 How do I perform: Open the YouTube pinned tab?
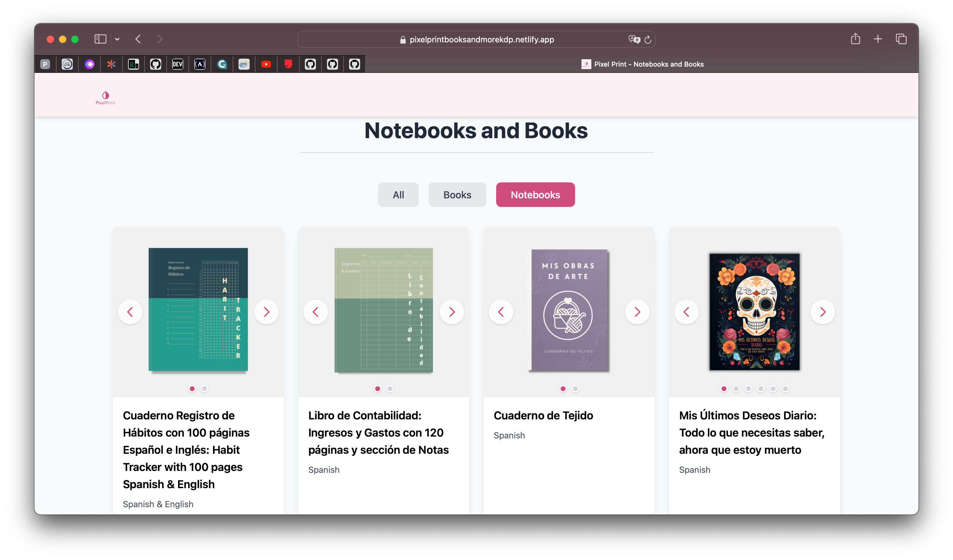[x=266, y=64]
